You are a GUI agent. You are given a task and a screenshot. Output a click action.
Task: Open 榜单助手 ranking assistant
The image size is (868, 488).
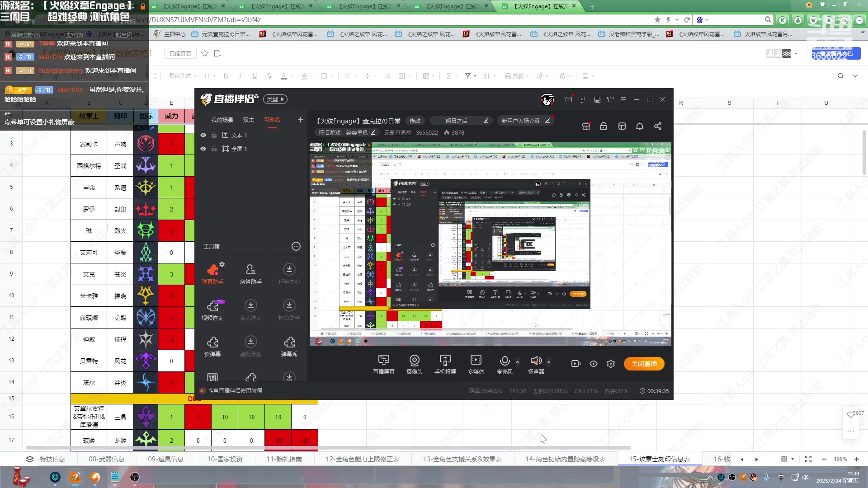click(289, 310)
